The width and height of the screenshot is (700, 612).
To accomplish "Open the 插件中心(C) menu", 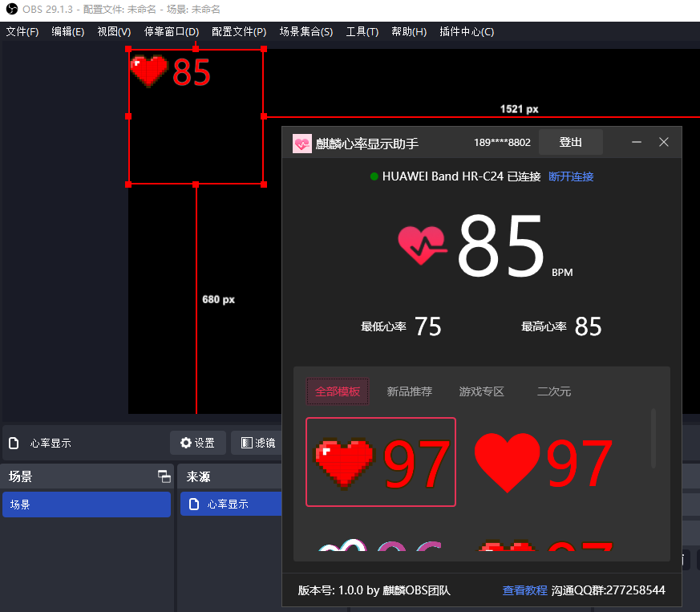I will point(467,32).
